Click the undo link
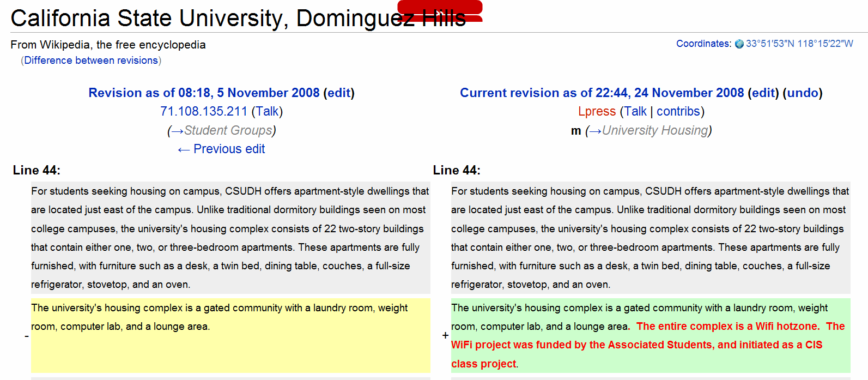This screenshot has width=868, height=380. 803,93
